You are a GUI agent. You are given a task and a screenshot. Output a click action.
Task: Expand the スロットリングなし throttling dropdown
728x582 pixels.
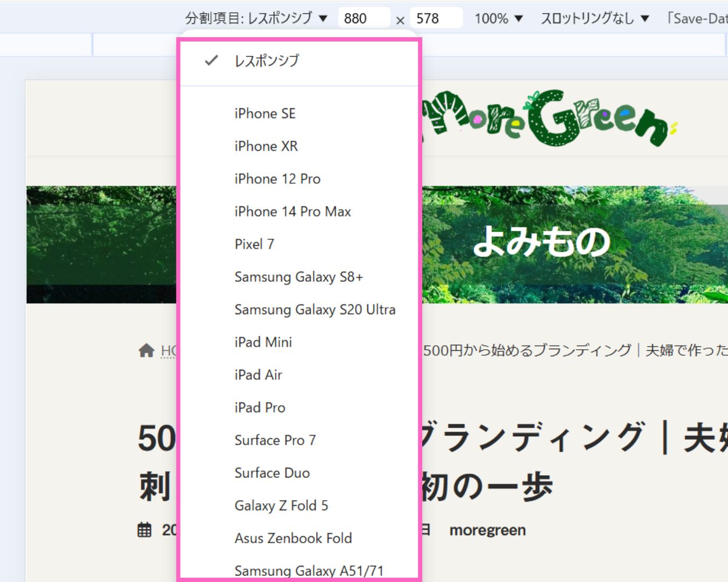click(x=594, y=18)
